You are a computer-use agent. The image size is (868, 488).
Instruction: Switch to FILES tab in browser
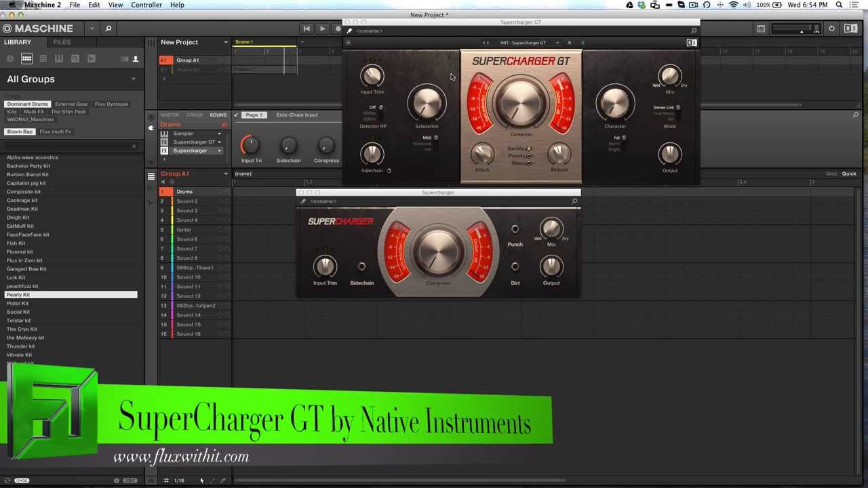pos(62,42)
